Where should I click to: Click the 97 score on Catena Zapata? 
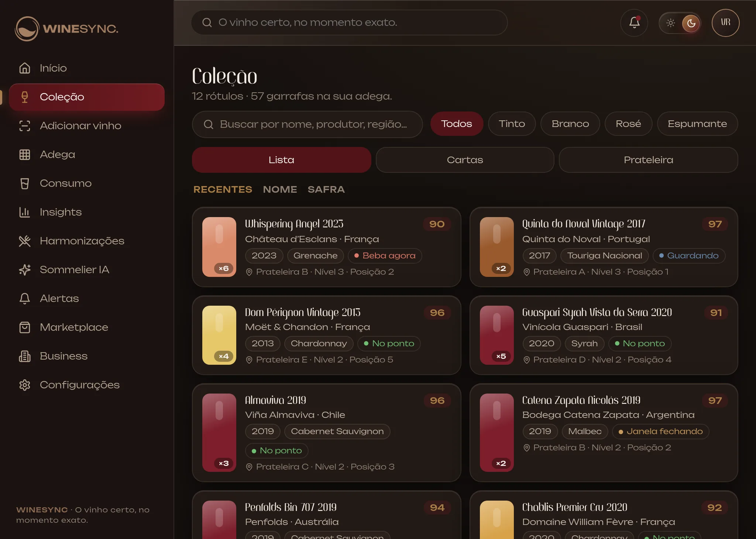tap(715, 401)
